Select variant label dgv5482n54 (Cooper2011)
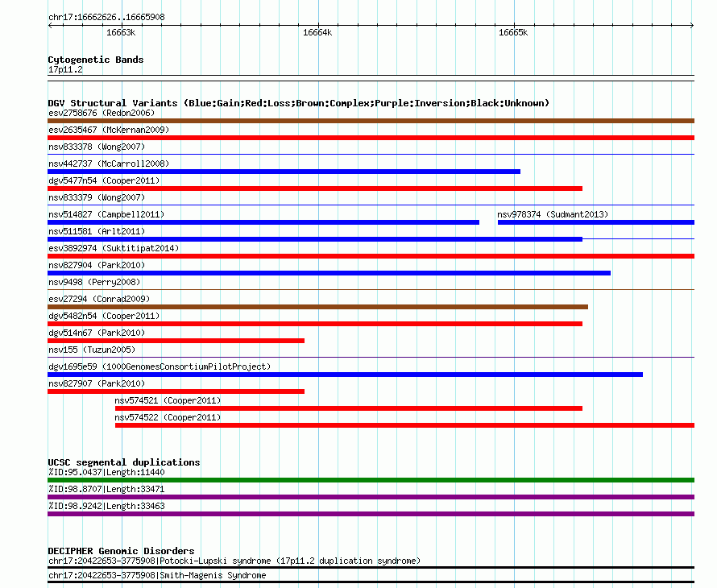 click(x=104, y=316)
